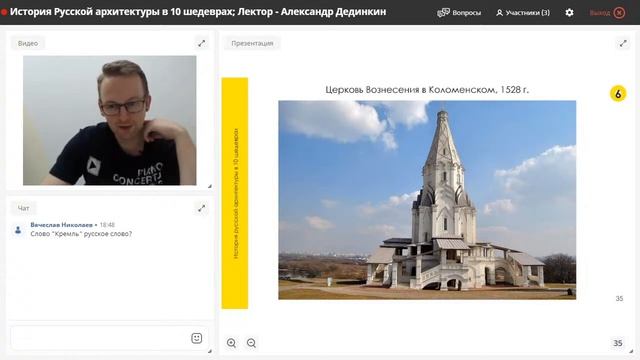Screen dimensions: 640x360
Task: Click the sender name Вячеслав Николаев
Action: click(x=61, y=225)
